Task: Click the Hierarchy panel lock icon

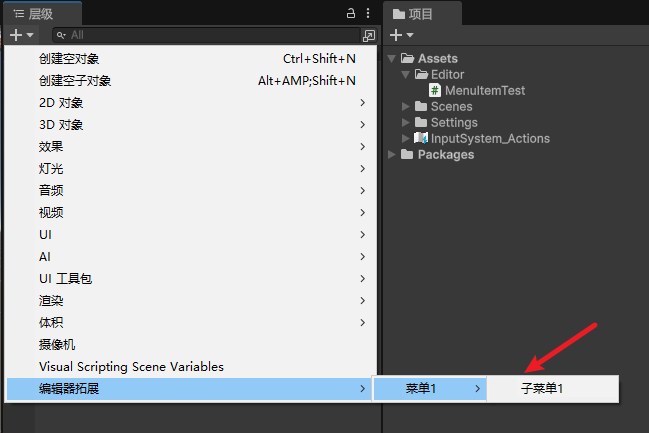Action: click(x=350, y=14)
